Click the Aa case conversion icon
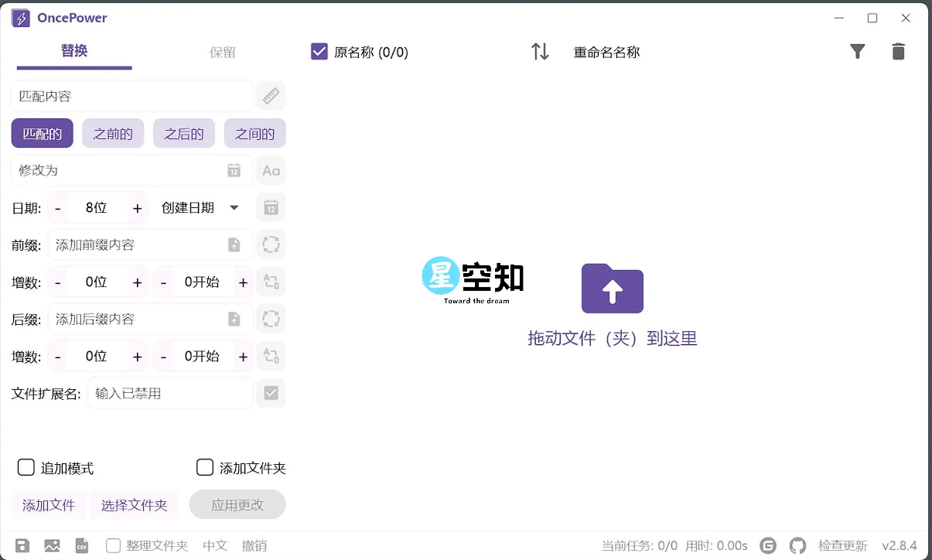Screen dimensions: 932x560 271,170
